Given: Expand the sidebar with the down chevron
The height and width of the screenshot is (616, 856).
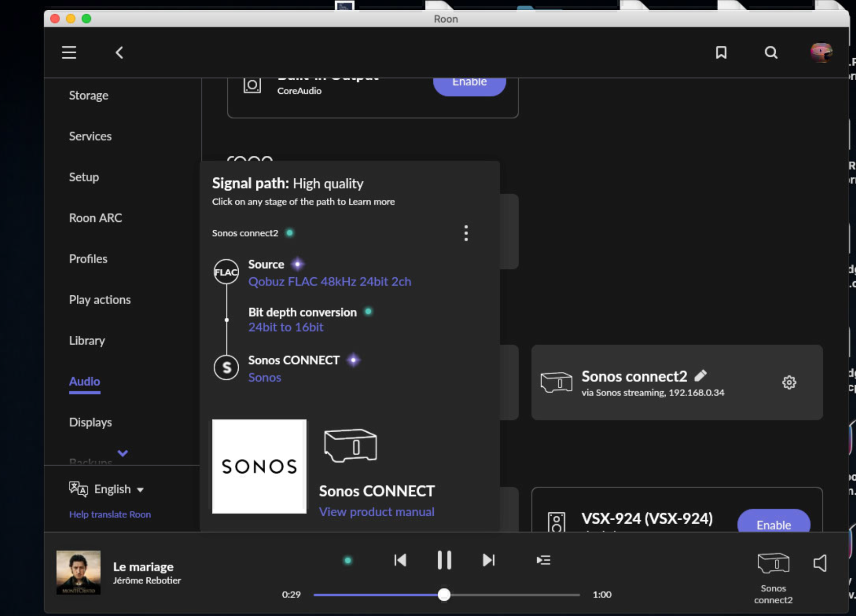Looking at the screenshot, I should tap(123, 453).
